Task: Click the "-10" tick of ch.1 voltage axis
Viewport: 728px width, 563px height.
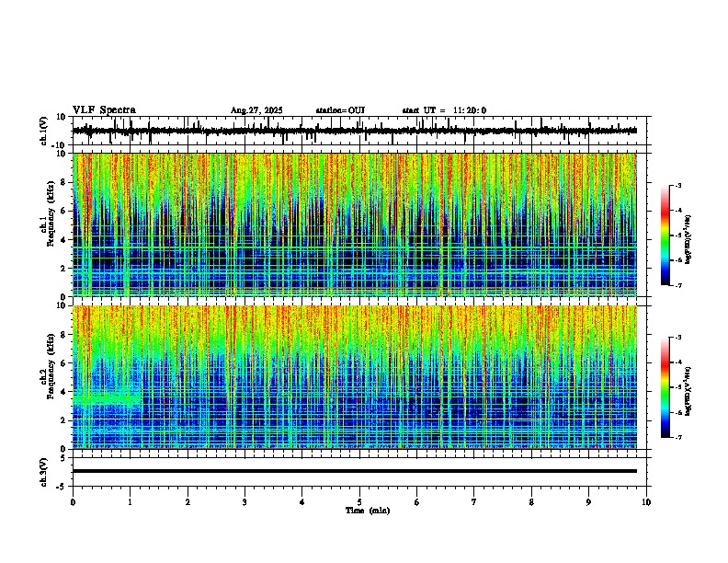Action: [x=59, y=145]
